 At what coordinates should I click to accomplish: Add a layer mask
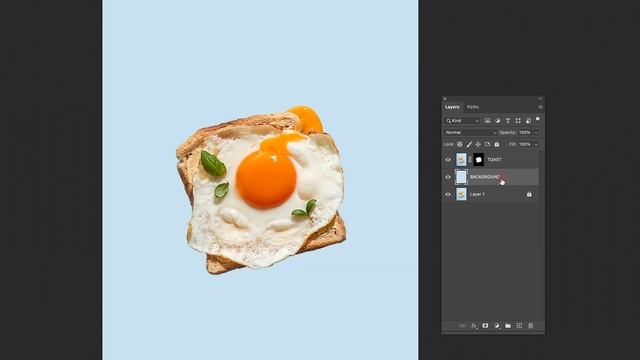tap(485, 326)
